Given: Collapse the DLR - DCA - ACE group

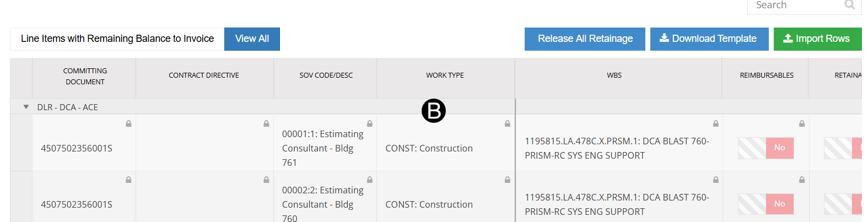Looking at the screenshot, I should pyautogui.click(x=26, y=107).
